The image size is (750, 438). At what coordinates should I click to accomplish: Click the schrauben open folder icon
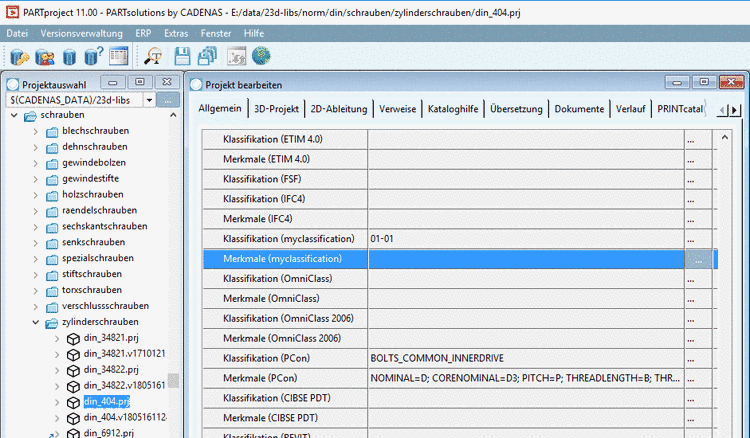coord(30,116)
